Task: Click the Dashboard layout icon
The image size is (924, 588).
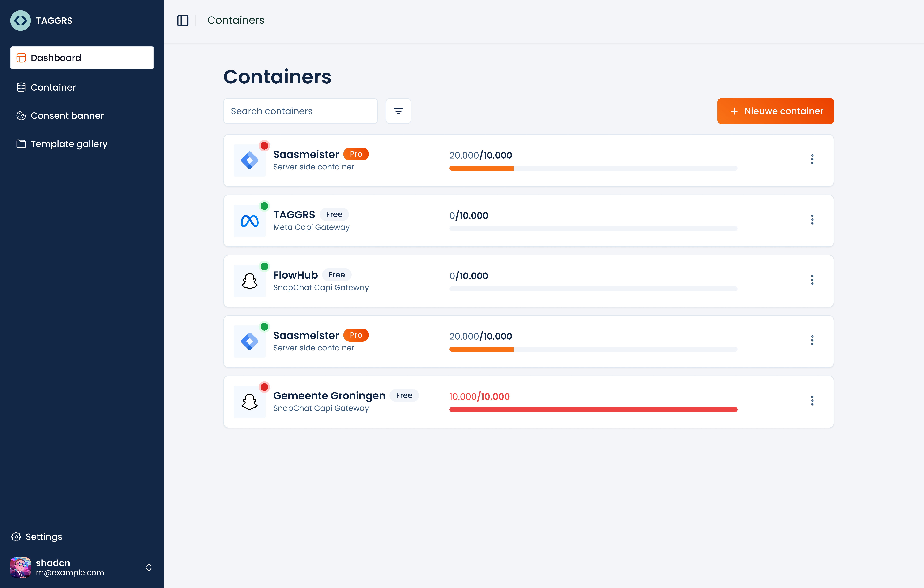Action: (x=21, y=58)
